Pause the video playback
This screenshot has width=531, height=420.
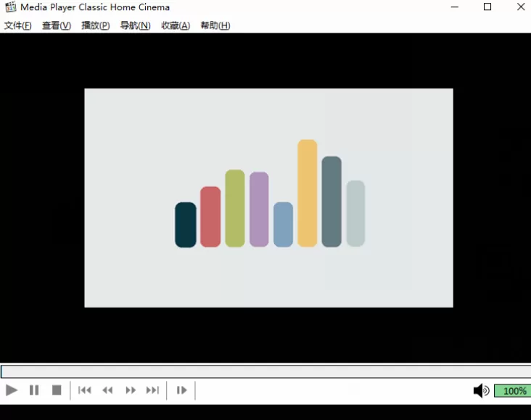(34, 390)
